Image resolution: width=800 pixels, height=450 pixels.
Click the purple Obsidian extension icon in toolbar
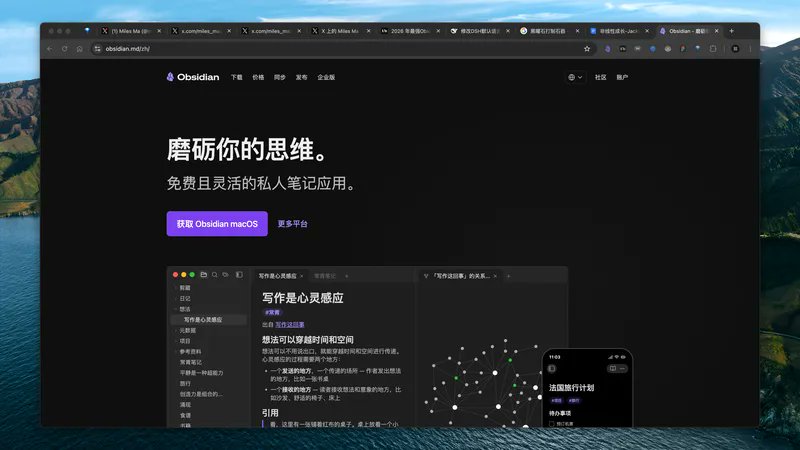607,48
